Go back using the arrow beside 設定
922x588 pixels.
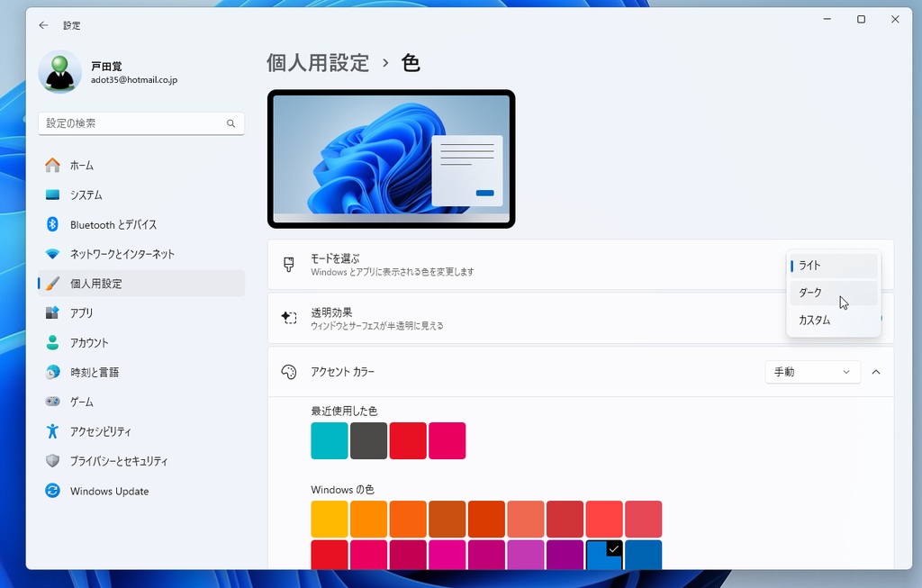[x=43, y=25]
